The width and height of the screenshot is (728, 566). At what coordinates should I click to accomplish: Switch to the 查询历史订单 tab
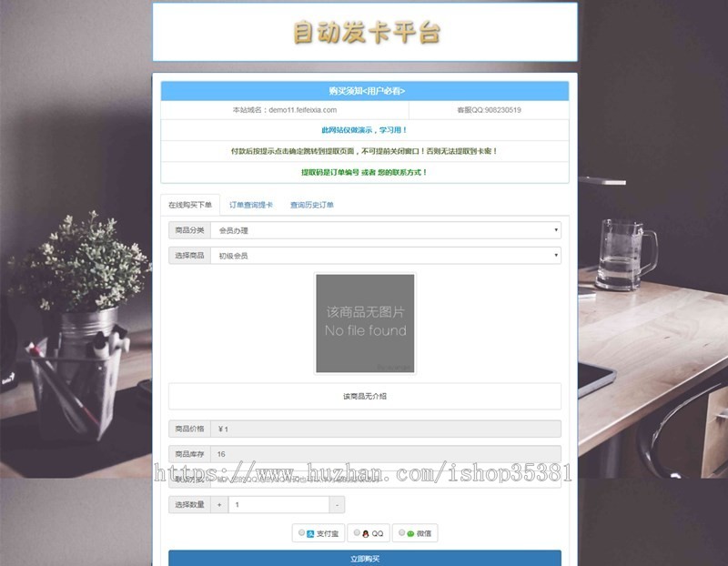pyautogui.click(x=311, y=205)
